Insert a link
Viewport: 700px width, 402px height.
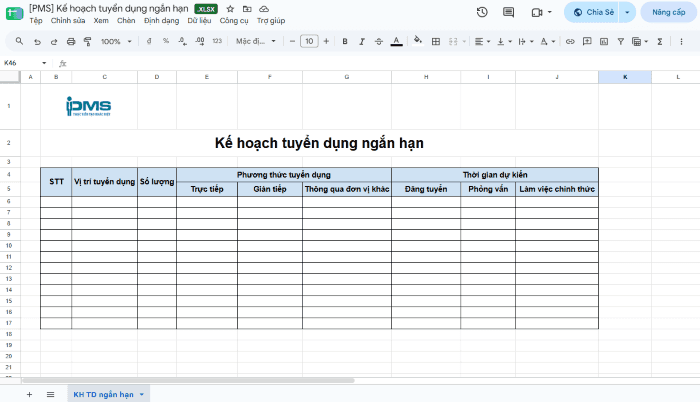(570, 42)
